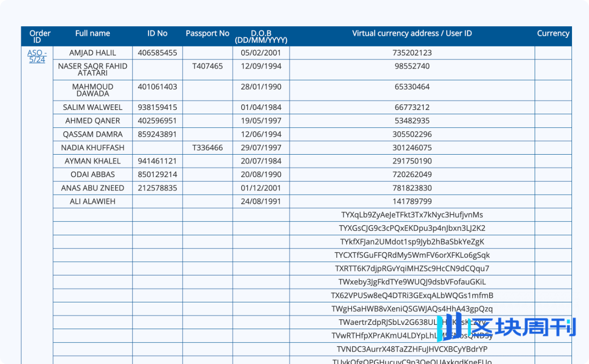Click the Full name column header
The width and height of the screenshot is (589, 364).
point(92,33)
